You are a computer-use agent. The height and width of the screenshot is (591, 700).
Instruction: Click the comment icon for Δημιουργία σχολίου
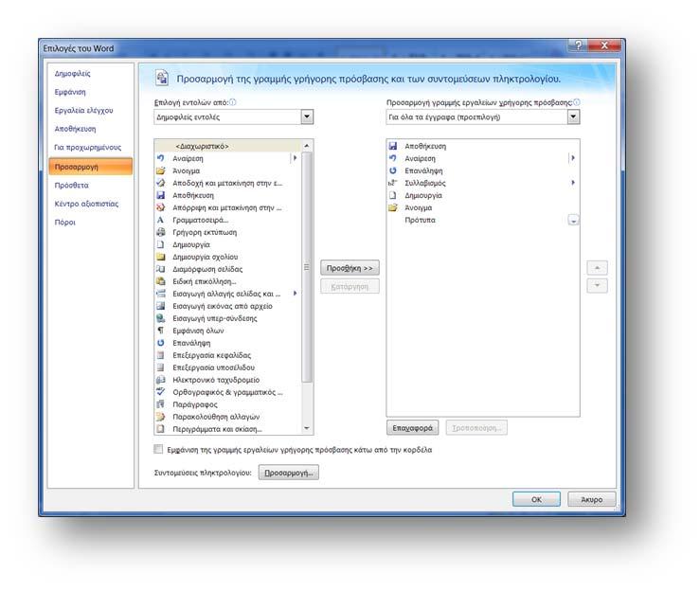(x=161, y=257)
